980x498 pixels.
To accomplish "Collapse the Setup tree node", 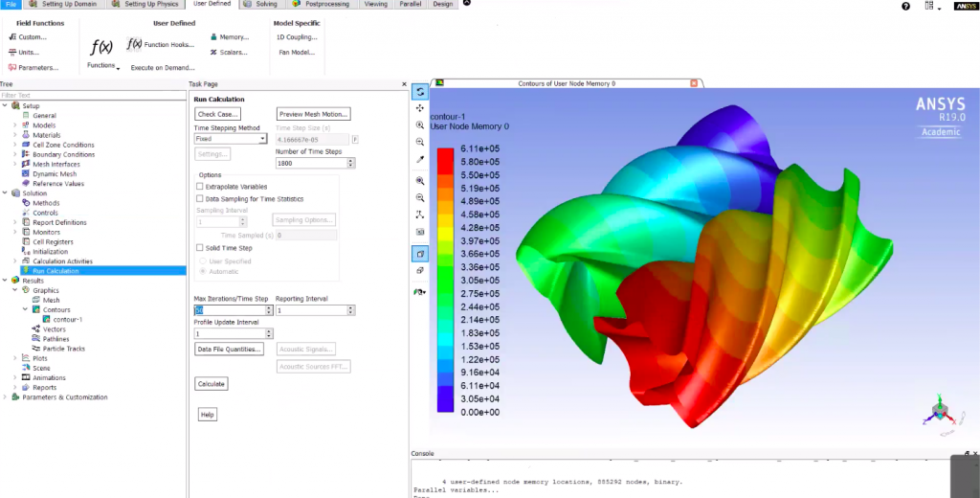I will tap(5, 105).
